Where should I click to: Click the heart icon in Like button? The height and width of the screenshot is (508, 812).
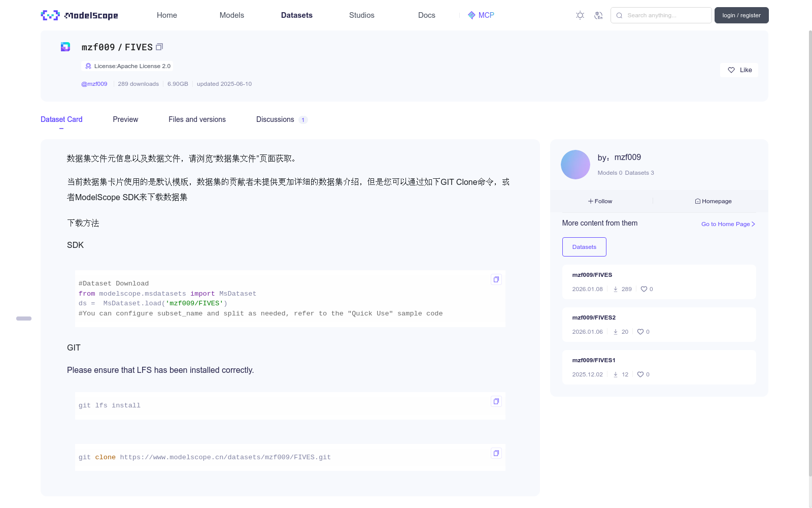pos(731,70)
